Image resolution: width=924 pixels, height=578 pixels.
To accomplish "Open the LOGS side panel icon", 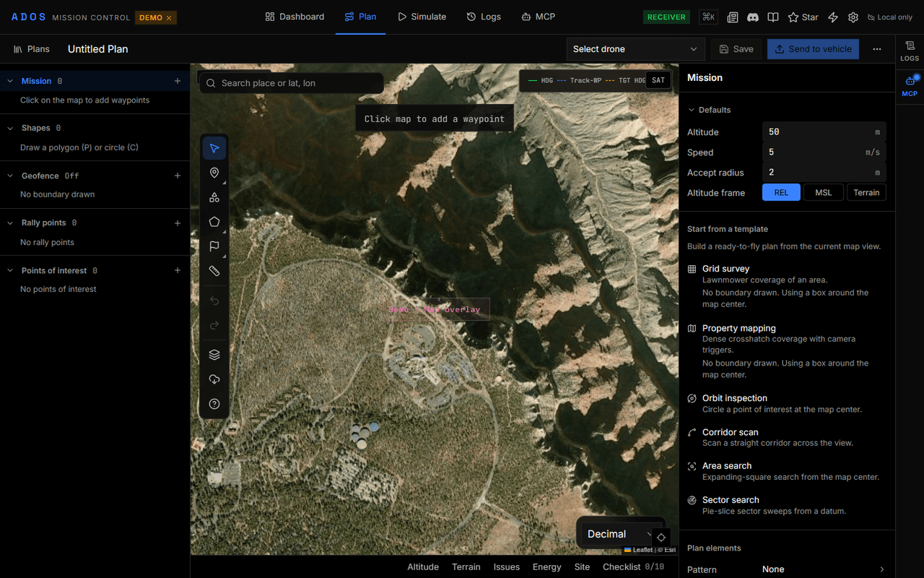I will click(910, 51).
